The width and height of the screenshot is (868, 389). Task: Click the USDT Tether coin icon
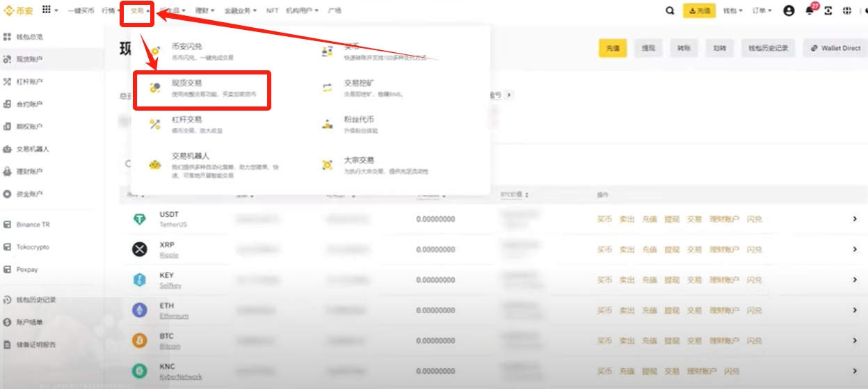[140, 219]
